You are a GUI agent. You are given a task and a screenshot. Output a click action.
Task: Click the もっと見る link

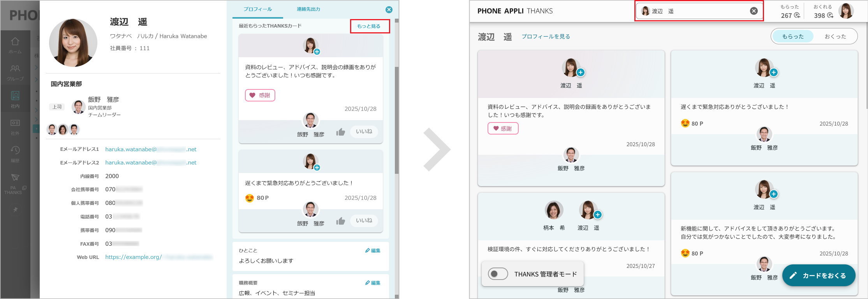point(369,26)
